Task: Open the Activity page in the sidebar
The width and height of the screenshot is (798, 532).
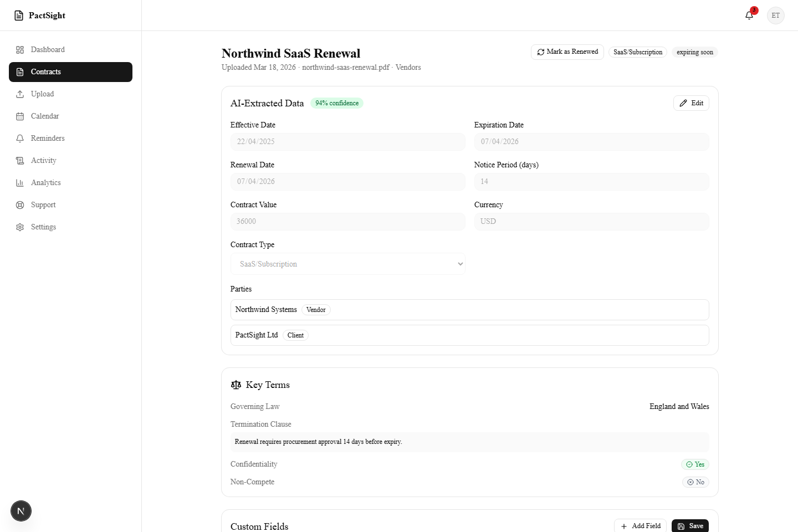Action: pos(43,161)
